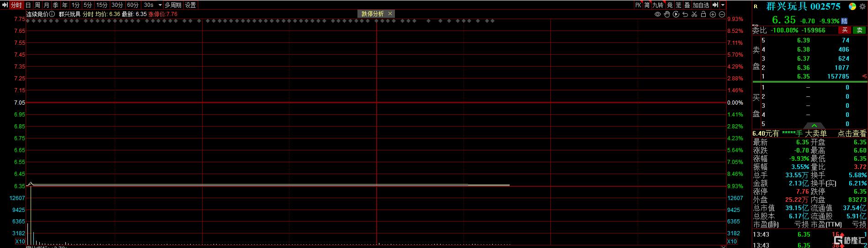The image size is (868, 248).
Task: Click the red 买 buy button
Action: pos(845,30)
